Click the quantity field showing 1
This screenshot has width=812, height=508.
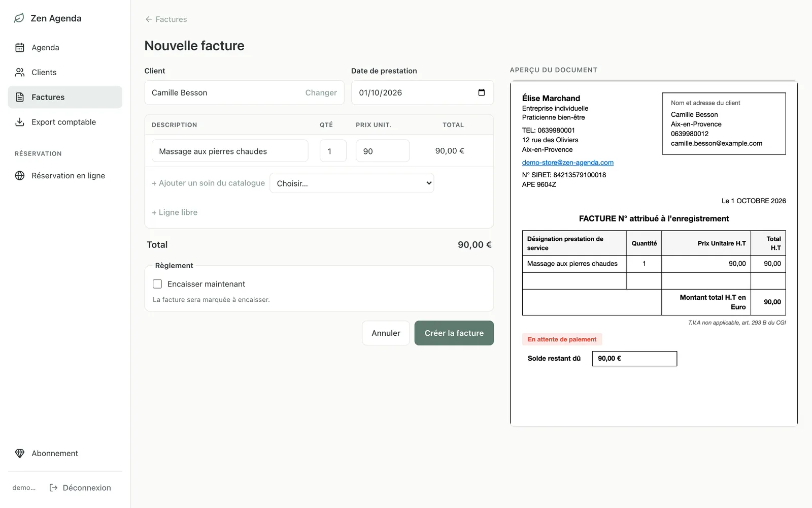[333, 151]
